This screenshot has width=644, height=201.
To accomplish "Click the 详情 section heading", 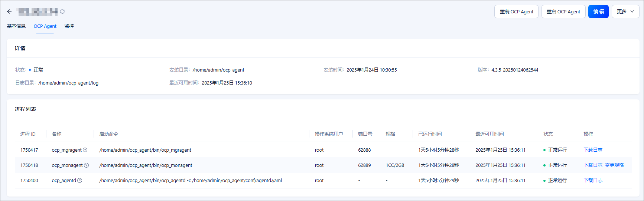I will (20, 48).
